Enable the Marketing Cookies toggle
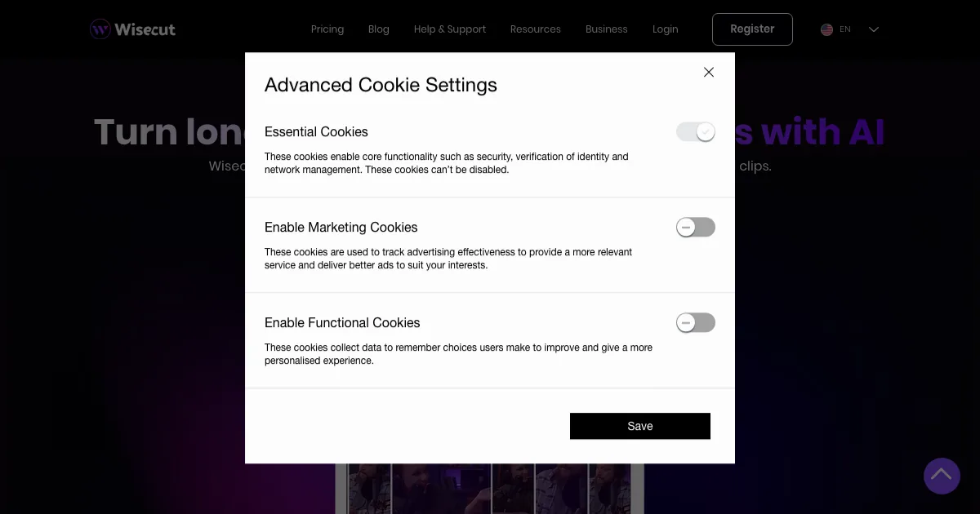The image size is (980, 514). coord(696,228)
